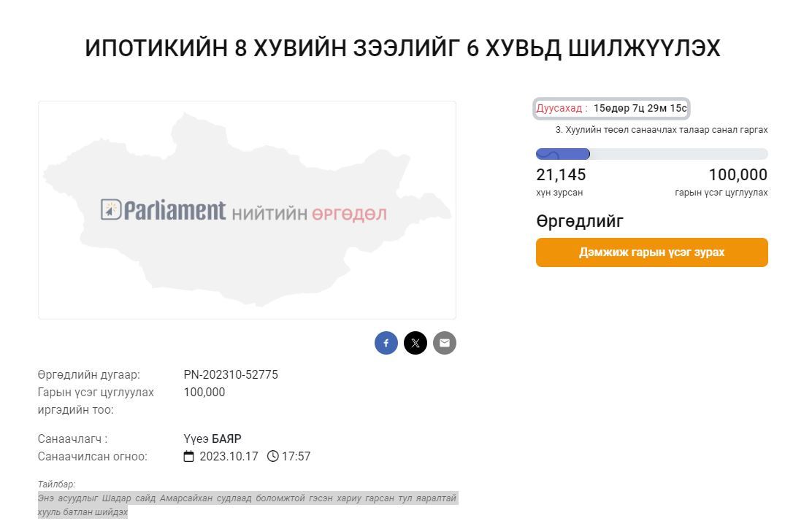Click the 21,145 signed count
Viewport: 812px width, 529px height.
(561, 175)
